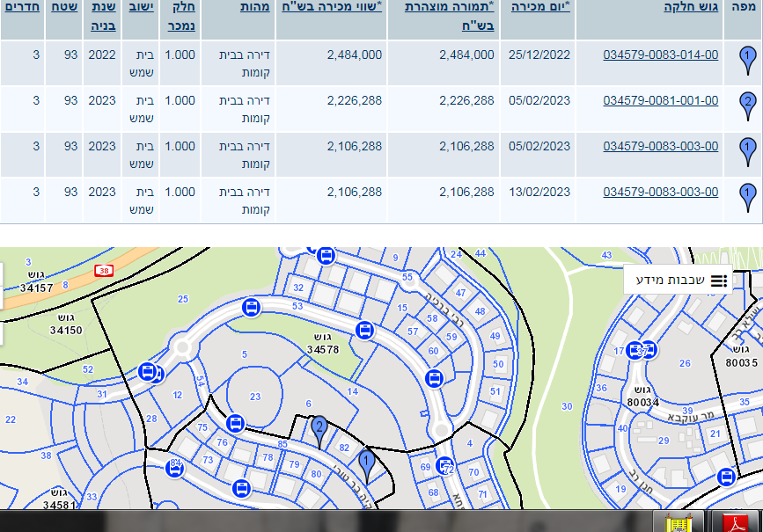Sort by גוש חלקה column header

[691, 7]
